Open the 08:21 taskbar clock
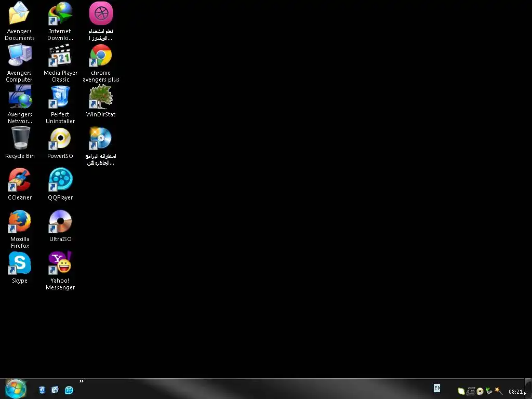Image resolution: width=532 pixels, height=399 pixels. tap(517, 392)
